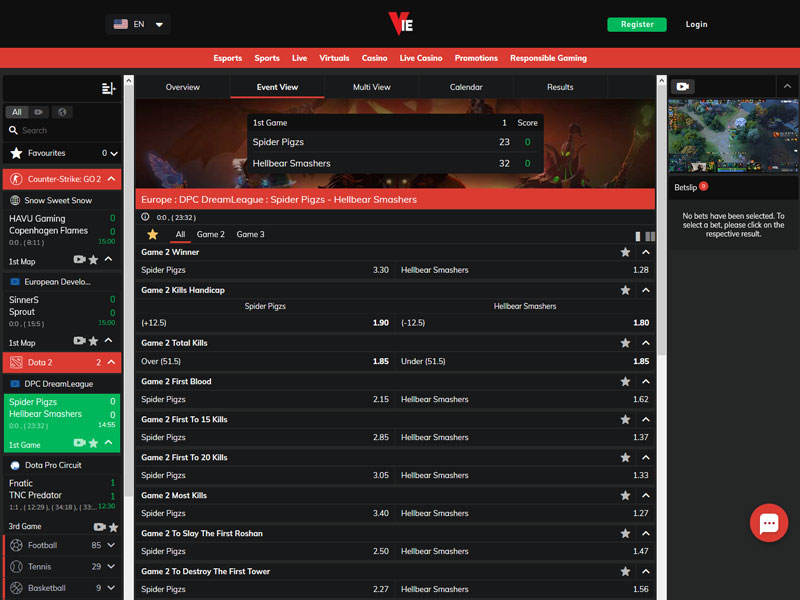The image size is (800, 600).
Task: Switch markets to two-column layout
Action: (x=650, y=236)
